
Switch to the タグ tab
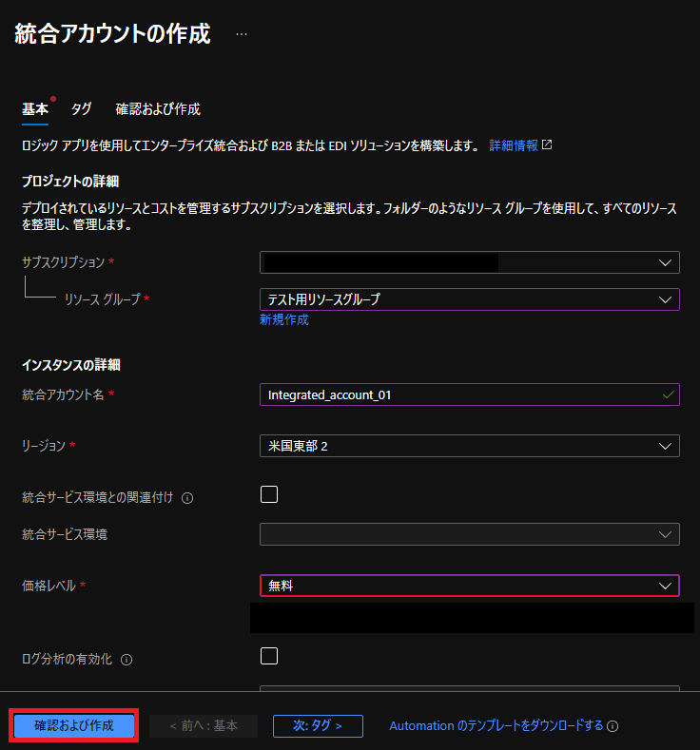coord(82,109)
